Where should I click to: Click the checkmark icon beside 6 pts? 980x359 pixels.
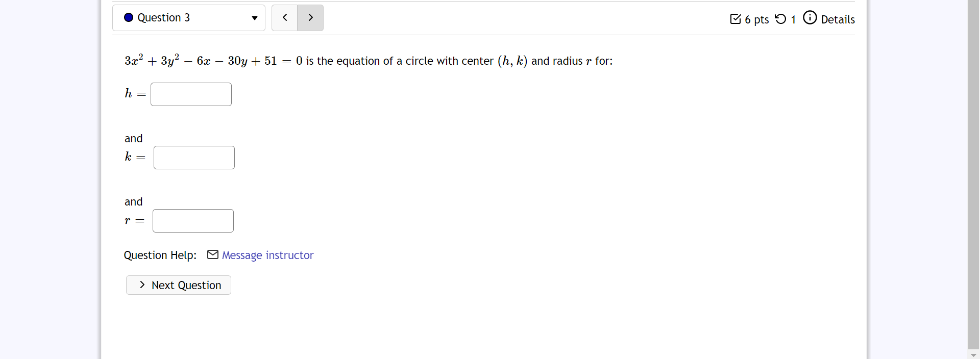click(736, 19)
